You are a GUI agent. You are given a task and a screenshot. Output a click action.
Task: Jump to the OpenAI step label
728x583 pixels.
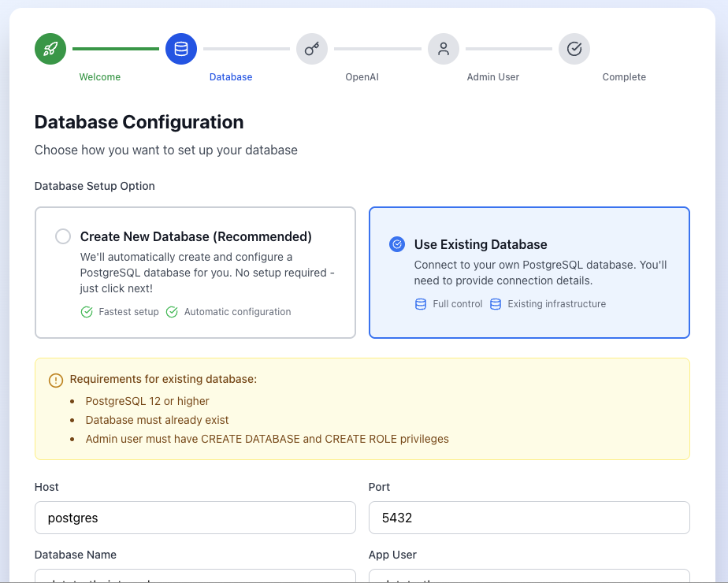point(362,77)
